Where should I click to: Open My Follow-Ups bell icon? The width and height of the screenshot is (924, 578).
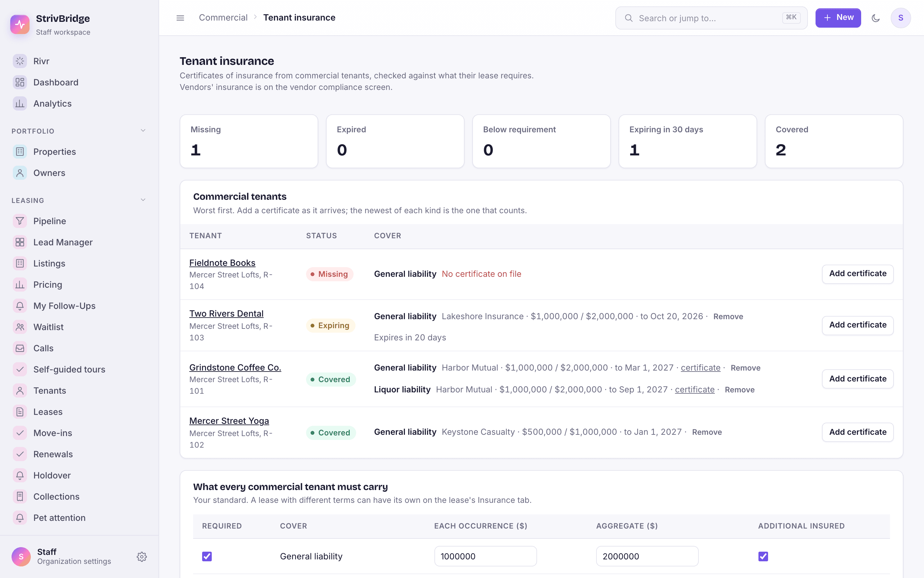click(20, 306)
